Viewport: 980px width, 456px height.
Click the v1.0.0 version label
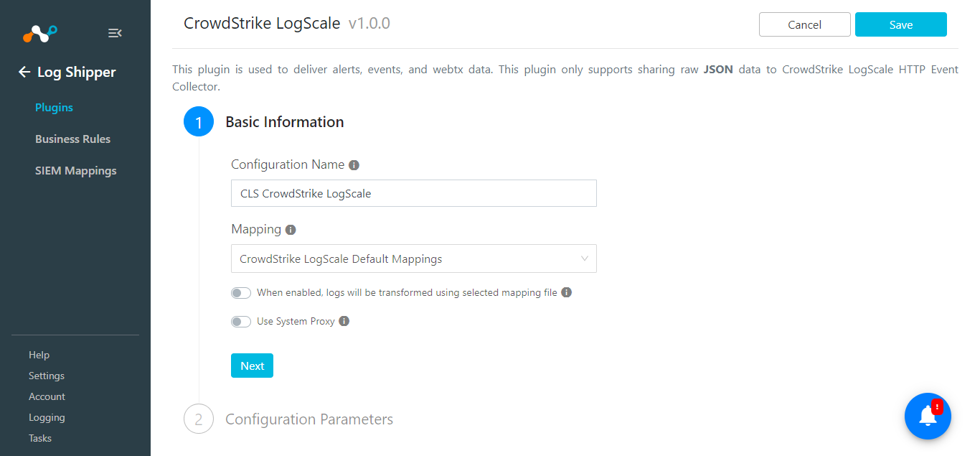(369, 24)
